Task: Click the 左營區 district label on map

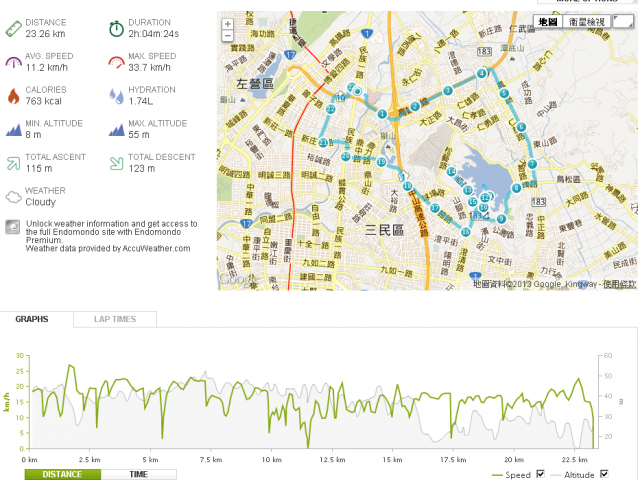Action: click(255, 84)
